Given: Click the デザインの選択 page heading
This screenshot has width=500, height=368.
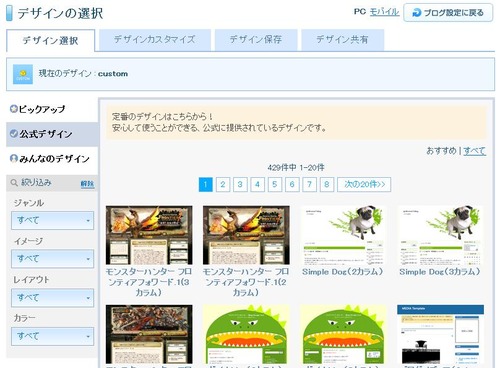Looking at the screenshot, I should [x=60, y=13].
